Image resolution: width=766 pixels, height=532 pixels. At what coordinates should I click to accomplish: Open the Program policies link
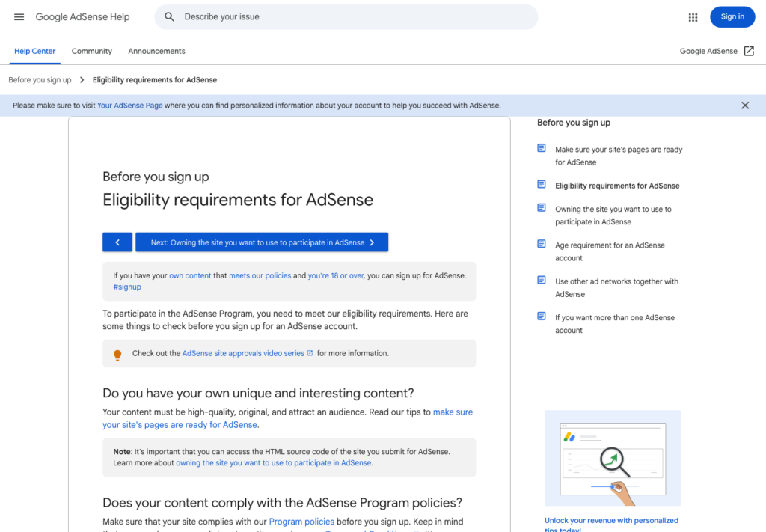pos(301,522)
